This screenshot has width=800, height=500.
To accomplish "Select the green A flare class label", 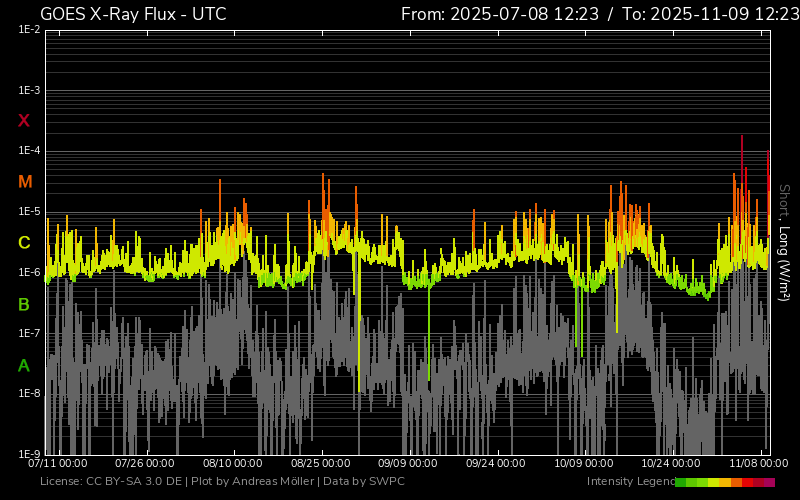I will point(24,366).
